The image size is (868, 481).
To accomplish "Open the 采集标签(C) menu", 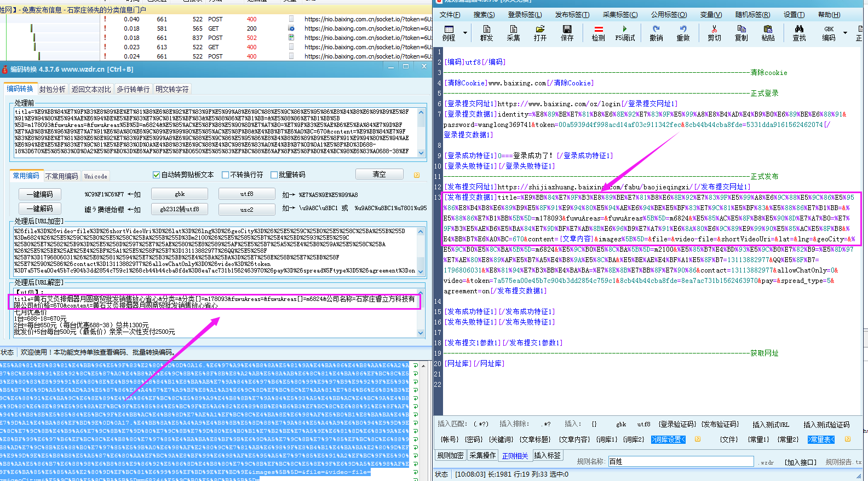I will point(620,15).
